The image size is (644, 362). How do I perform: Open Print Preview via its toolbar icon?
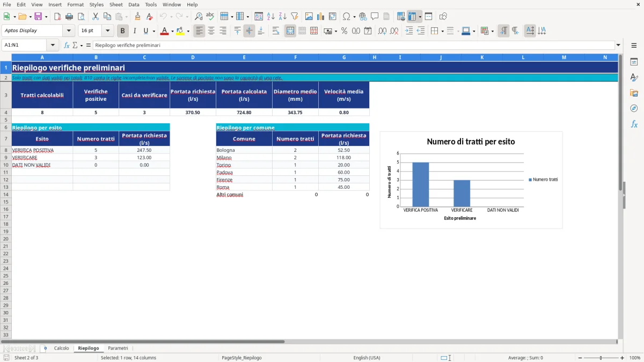pos(81,17)
